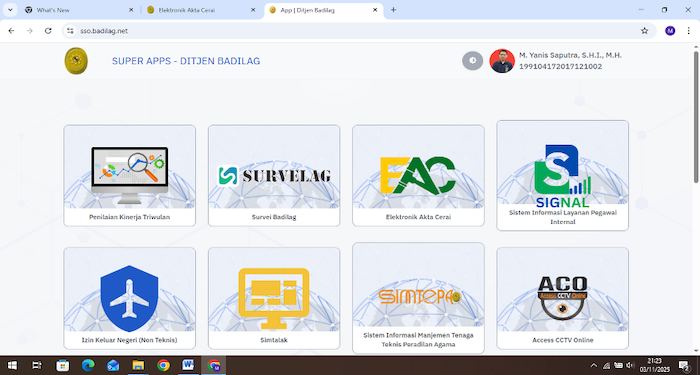Focus the address bar showing sso.badilag.net
This screenshot has width=700, height=375.
tap(359, 31)
